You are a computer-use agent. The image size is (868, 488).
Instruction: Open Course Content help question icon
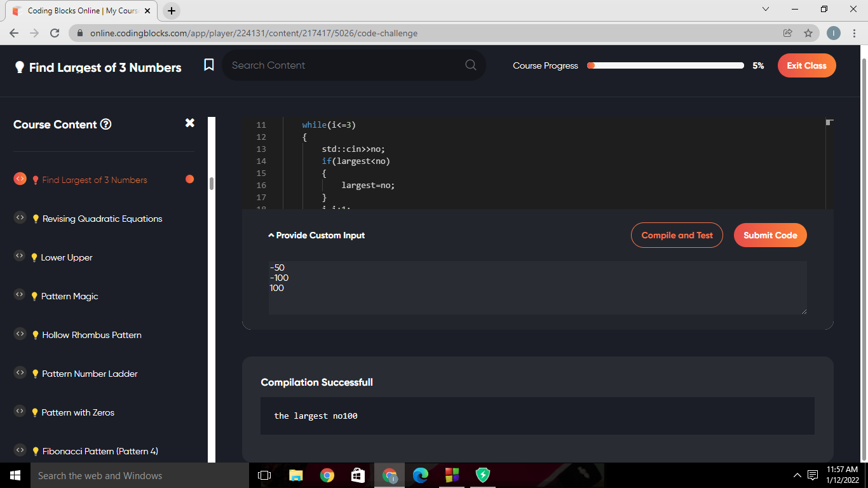coord(106,125)
